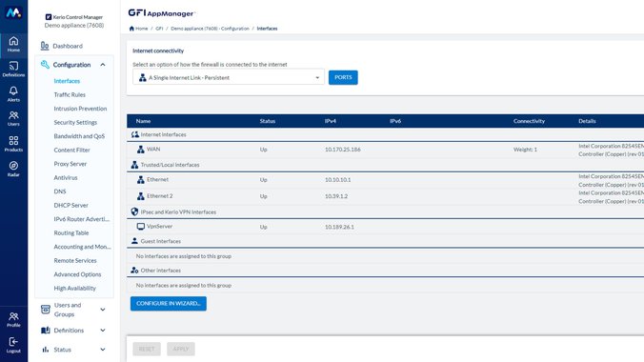The image size is (644, 362).
Task: Open High Availability
Action: [x=74, y=288]
